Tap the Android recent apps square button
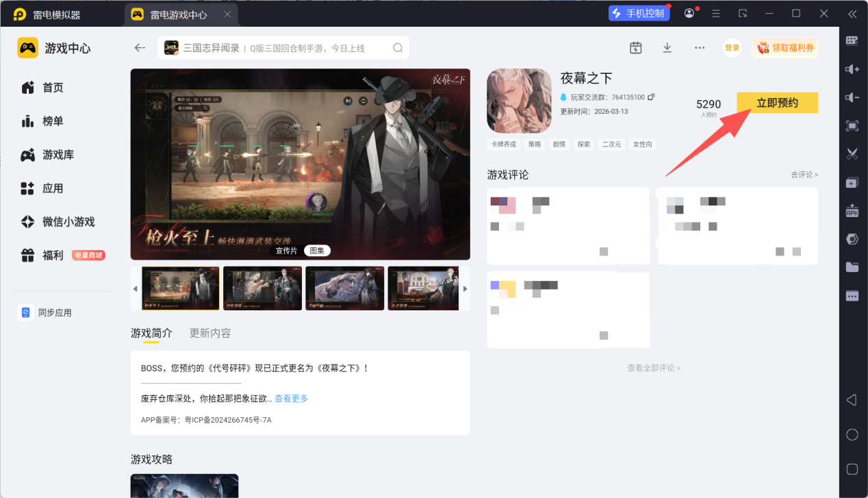 pyautogui.click(x=852, y=469)
